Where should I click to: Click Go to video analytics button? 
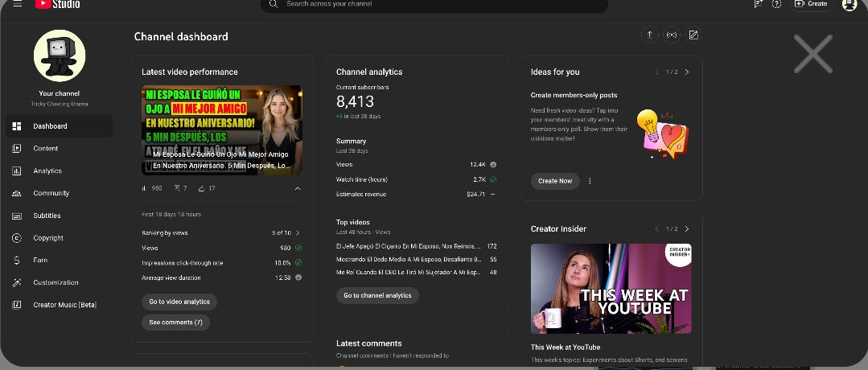click(x=179, y=302)
